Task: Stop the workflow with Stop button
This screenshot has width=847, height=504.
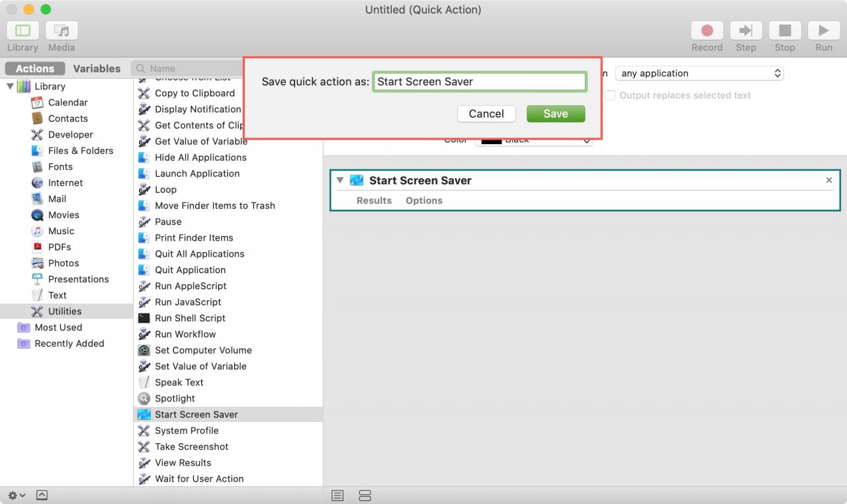Action: [785, 30]
